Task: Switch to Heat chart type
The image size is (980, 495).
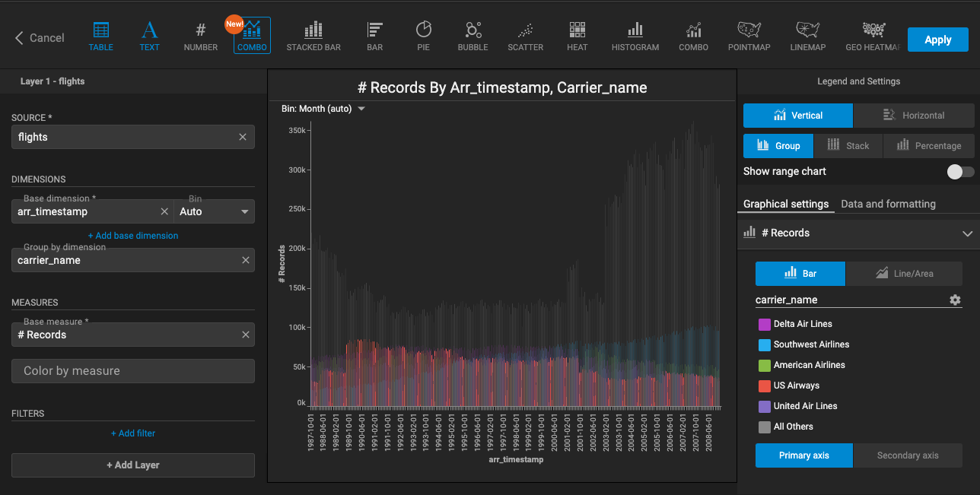Action: coord(577,36)
